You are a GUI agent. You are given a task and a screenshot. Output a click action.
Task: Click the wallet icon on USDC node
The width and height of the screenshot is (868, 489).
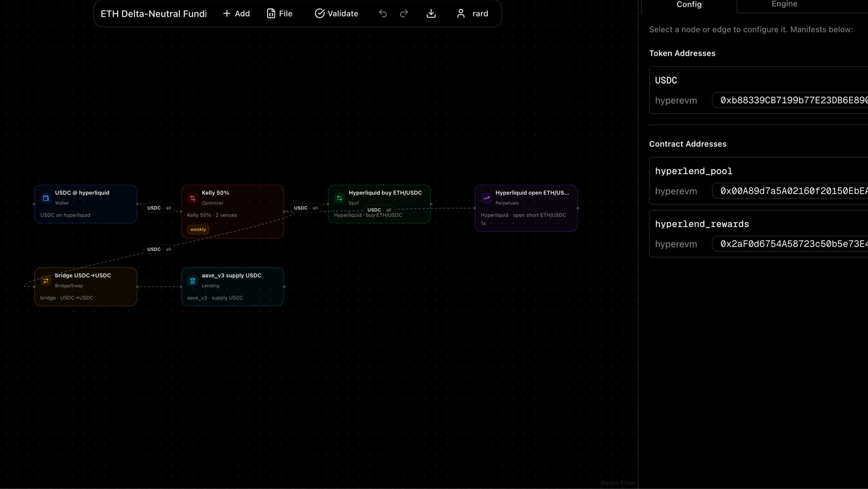pyautogui.click(x=46, y=198)
